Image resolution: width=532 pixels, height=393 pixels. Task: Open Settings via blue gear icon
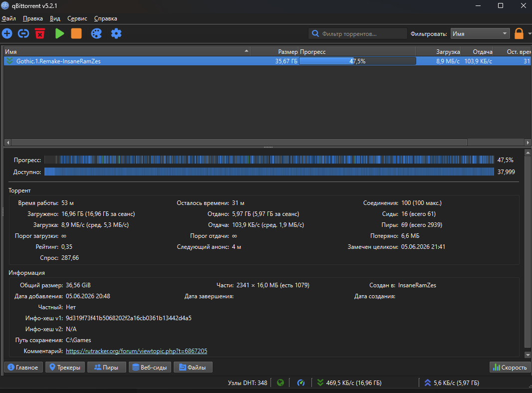[x=116, y=33]
